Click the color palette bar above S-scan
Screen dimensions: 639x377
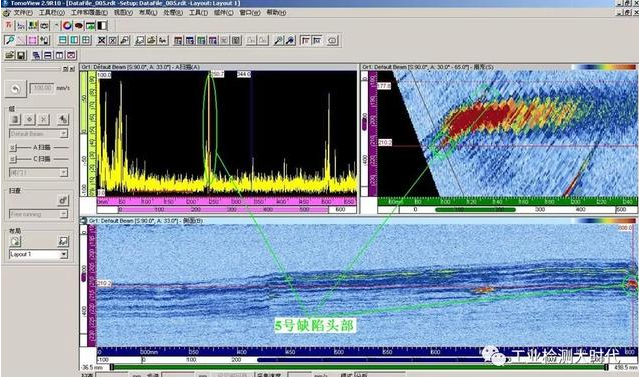pyautogui.click(x=604, y=67)
